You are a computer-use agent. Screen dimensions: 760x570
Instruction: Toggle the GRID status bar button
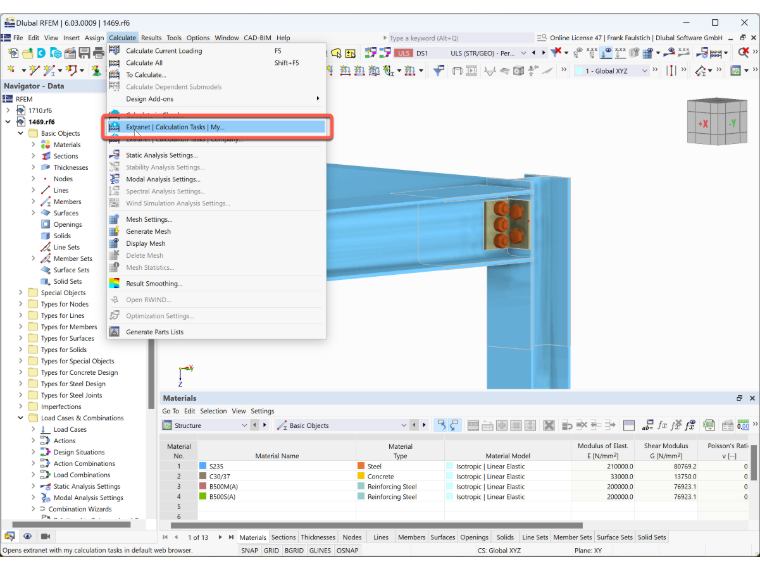coord(271,551)
